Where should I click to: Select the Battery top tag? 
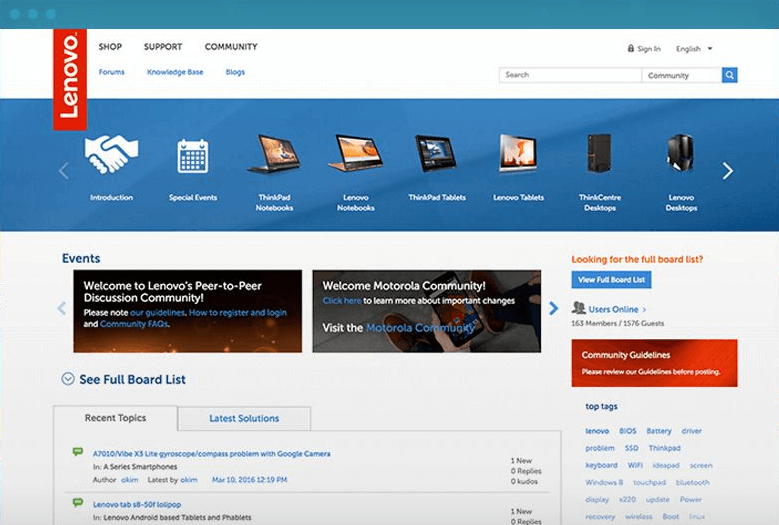tap(659, 431)
